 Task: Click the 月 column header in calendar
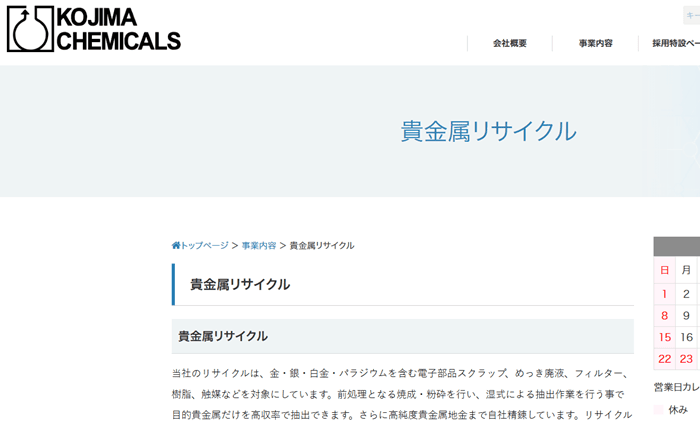pyautogui.click(x=687, y=270)
